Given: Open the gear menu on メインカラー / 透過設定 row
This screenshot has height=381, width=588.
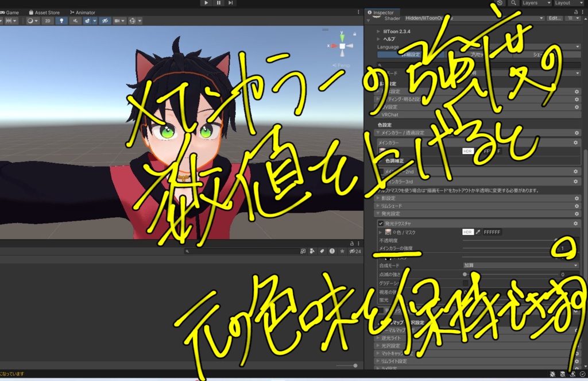Looking at the screenshot, I should (577, 133).
